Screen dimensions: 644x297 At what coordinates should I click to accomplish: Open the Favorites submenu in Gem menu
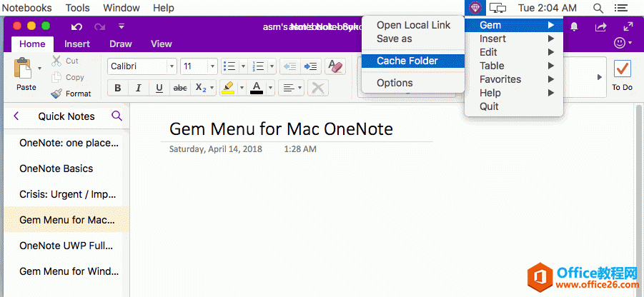(x=514, y=79)
